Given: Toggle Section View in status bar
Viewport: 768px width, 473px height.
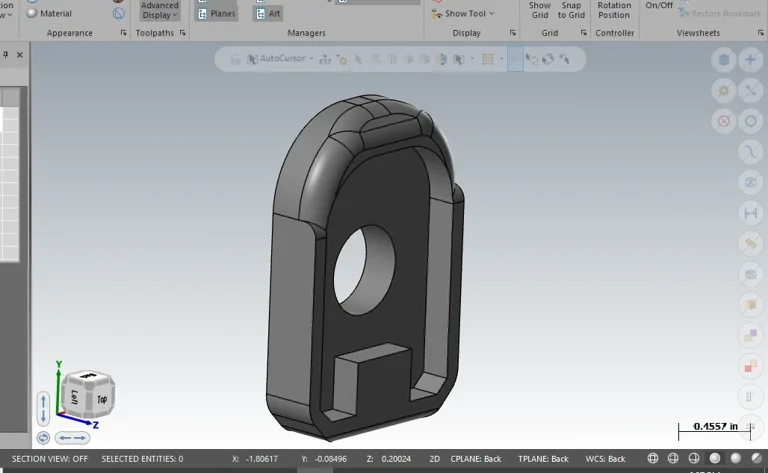Looking at the screenshot, I should pyautogui.click(x=50, y=459).
